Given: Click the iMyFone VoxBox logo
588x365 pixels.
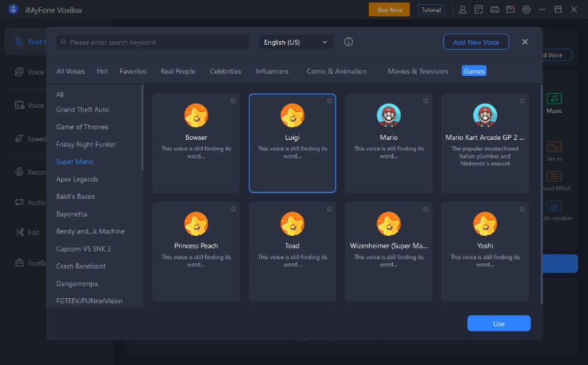Looking at the screenshot, I should tap(13, 9).
